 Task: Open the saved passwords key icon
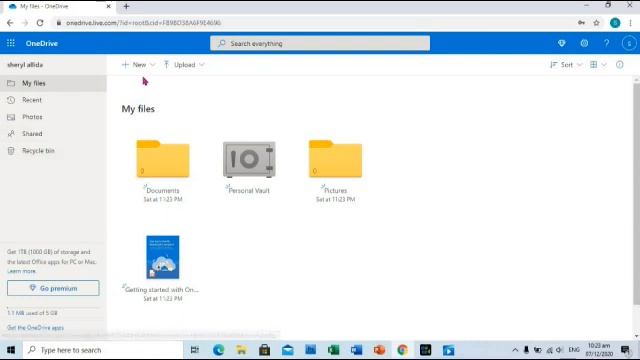(x=581, y=23)
